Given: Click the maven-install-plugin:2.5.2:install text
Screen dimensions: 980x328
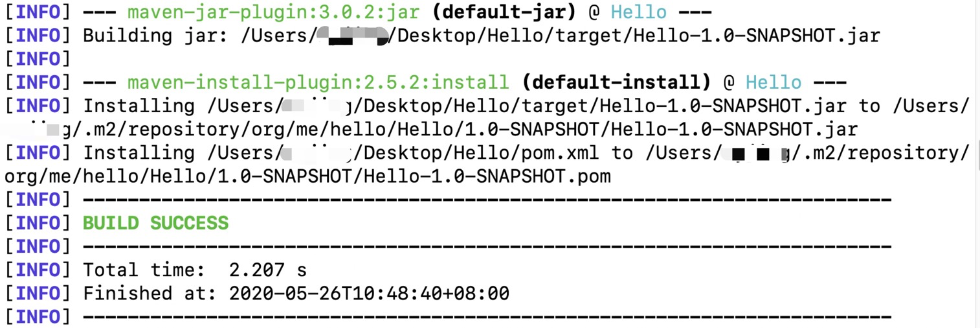Looking at the screenshot, I should pyautogui.click(x=318, y=83).
